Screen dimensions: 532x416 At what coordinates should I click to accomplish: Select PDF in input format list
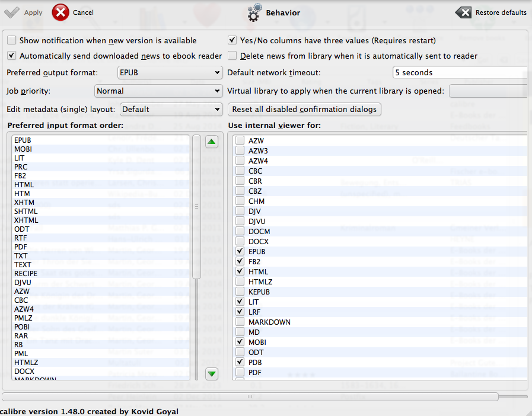point(101,247)
